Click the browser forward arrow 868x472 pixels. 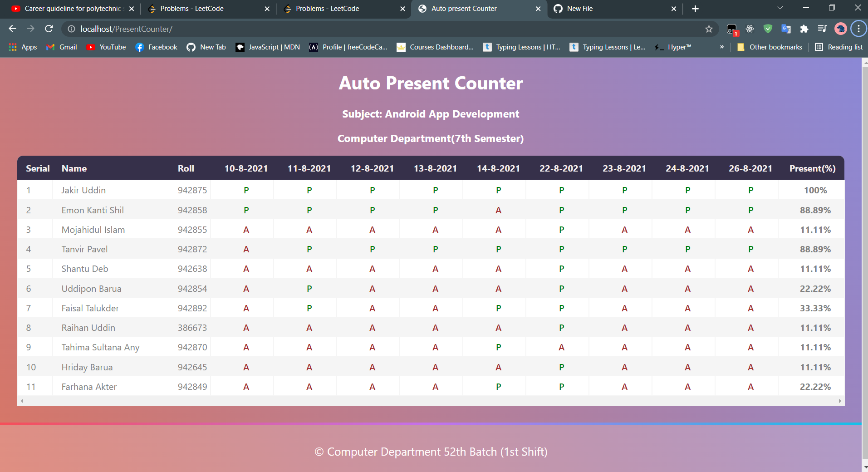click(x=30, y=29)
